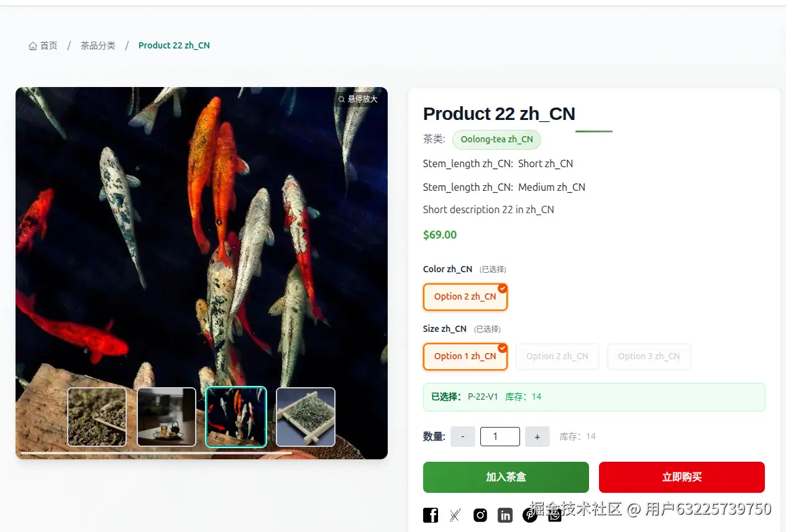Viewport: 786px width, 532px height.
Task: Click the Oolong-tea zh_CN category tag
Action: point(497,140)
